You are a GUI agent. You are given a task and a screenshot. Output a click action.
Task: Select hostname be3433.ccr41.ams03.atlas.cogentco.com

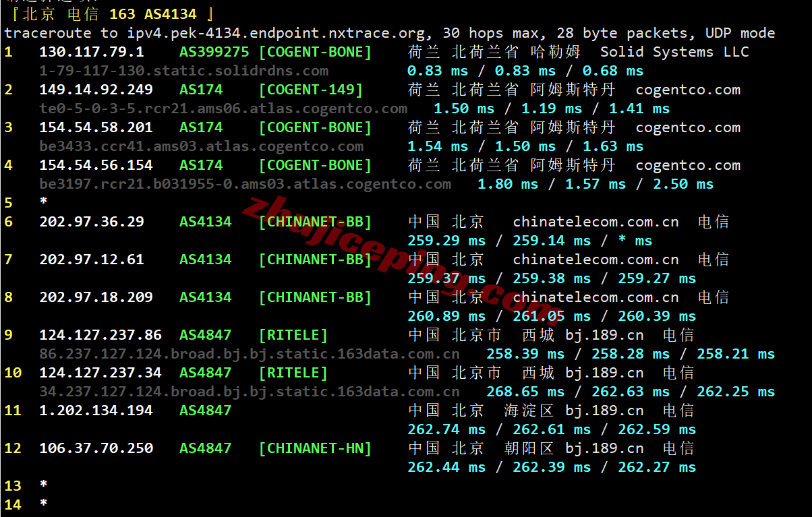201,146
